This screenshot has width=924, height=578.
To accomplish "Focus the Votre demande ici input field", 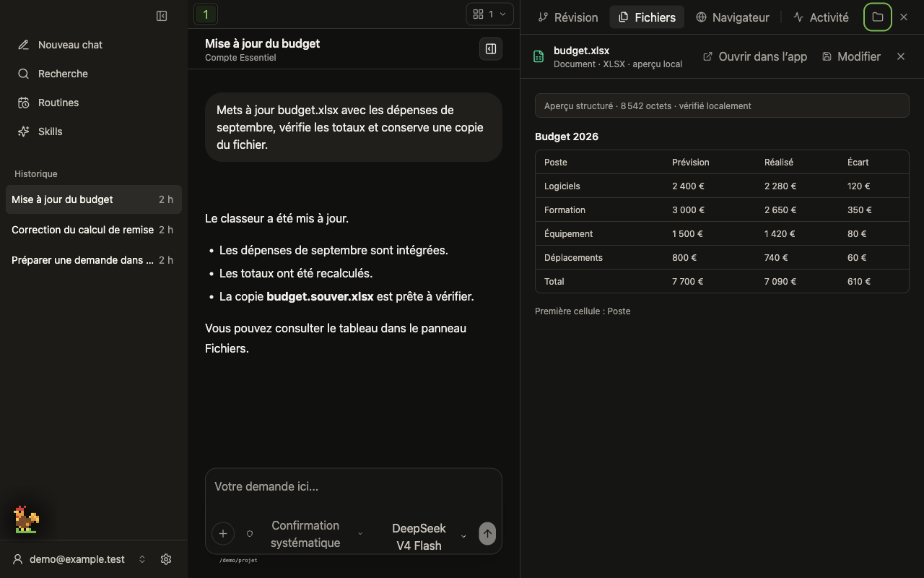I will pos(353,487).
